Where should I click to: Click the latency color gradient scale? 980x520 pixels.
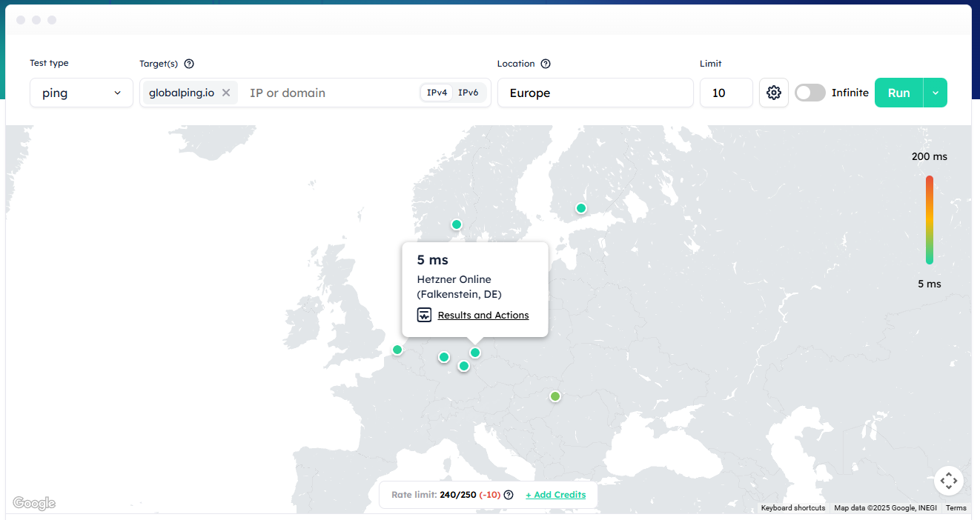point(929,220)
